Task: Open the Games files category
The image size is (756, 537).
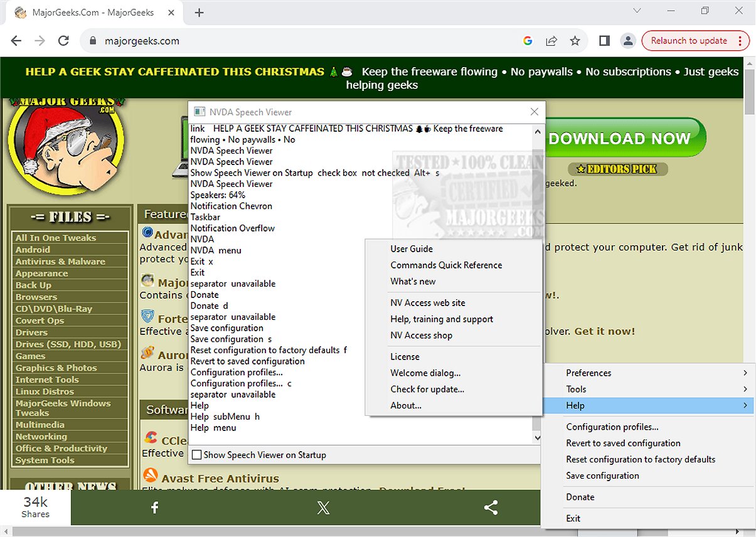Action: click(30, 356)
